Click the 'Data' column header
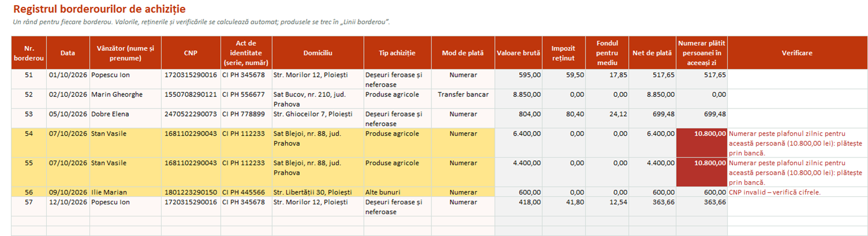The height and width of the screenshot is (236, 868). (x=68, y=53)
